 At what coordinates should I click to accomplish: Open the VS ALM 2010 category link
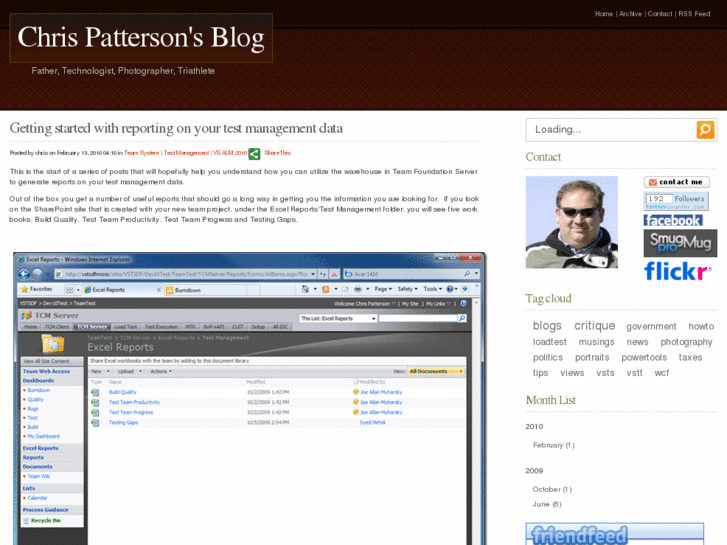point(230,153)
